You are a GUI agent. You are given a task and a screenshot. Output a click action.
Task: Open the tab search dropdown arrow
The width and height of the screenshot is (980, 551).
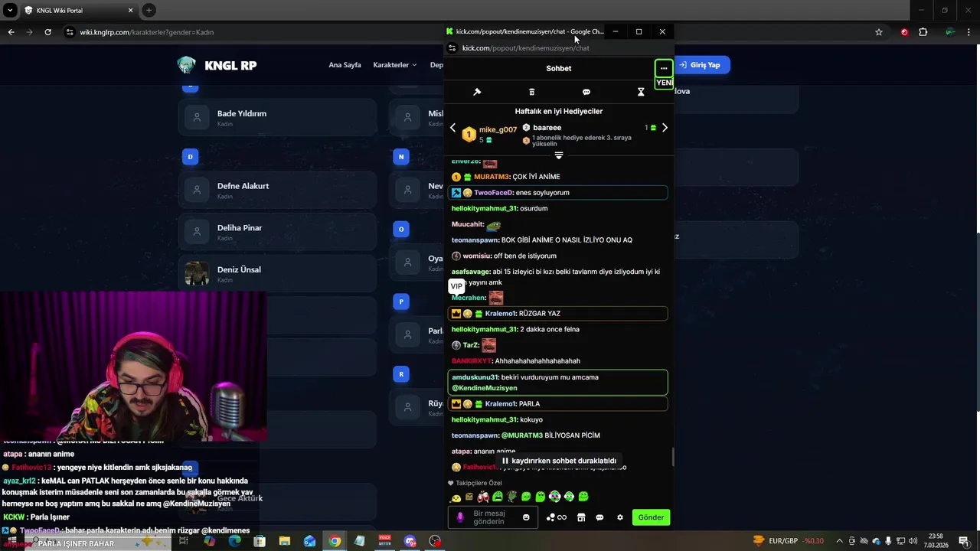pos(10,11)
